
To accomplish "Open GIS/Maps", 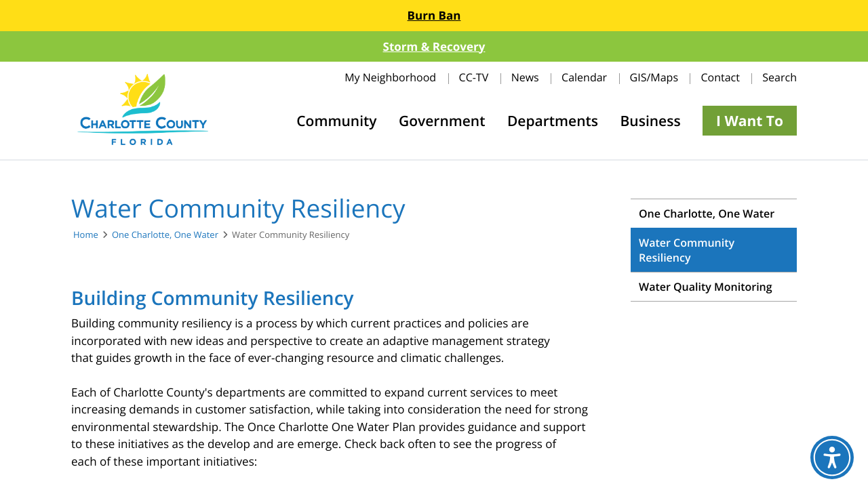I will (654, 77).
